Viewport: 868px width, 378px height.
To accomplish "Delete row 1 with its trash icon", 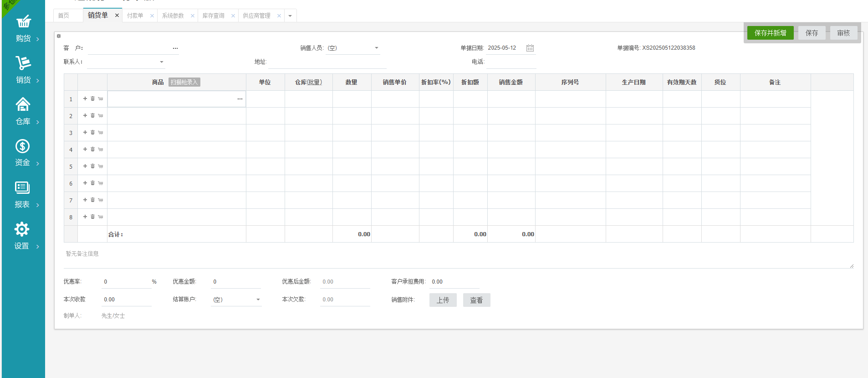I will pyautogui.click(x=92, y=98).
